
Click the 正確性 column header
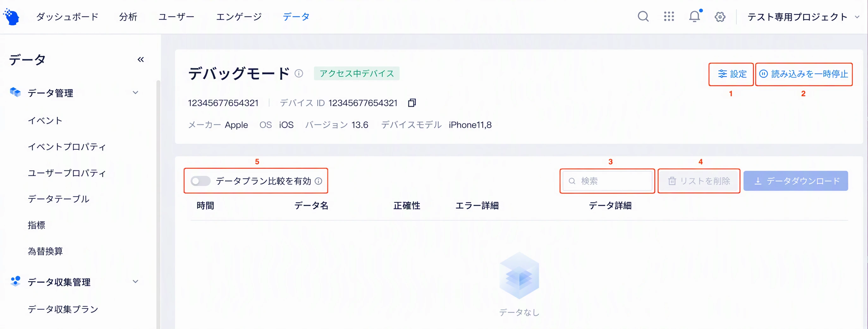407,206
